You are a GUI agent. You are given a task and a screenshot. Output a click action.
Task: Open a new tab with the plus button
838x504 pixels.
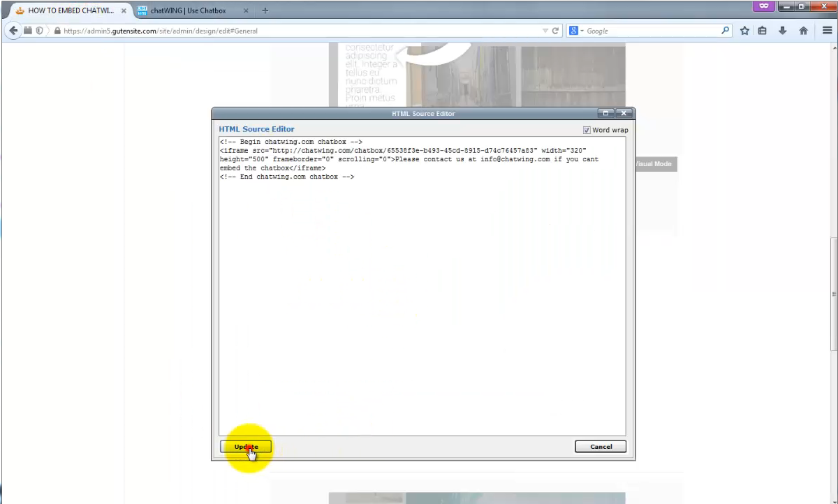[x=265, y=11]
